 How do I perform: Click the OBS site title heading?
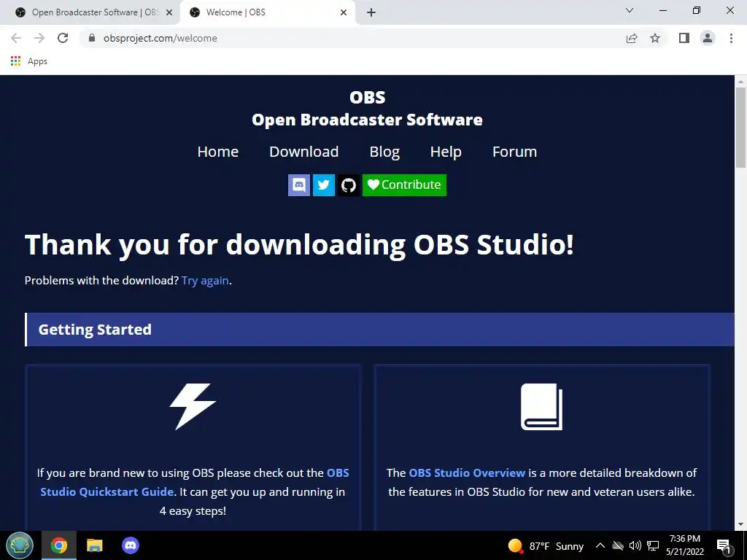pos(367,108)
